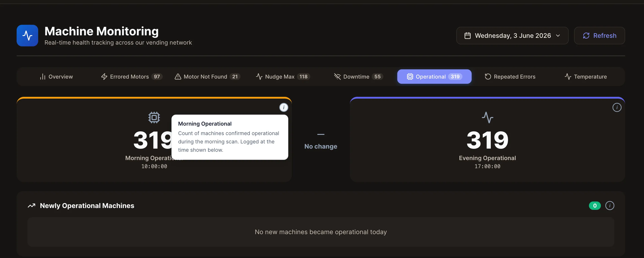Viewport: 644px width, 258px height.
Task: Select the Motor Not Found tab
Action: [x=207, y=77]
